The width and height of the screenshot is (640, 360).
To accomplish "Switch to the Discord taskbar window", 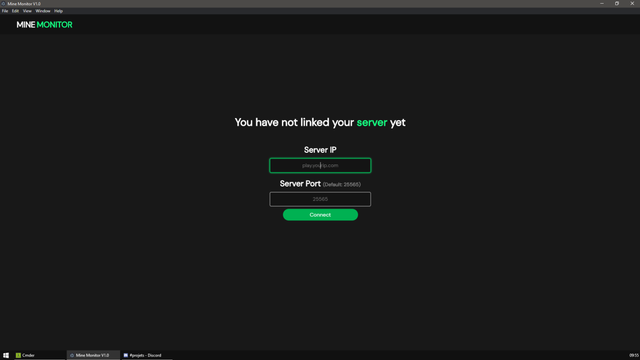I will pyautogui.click(x=147, y=355).
